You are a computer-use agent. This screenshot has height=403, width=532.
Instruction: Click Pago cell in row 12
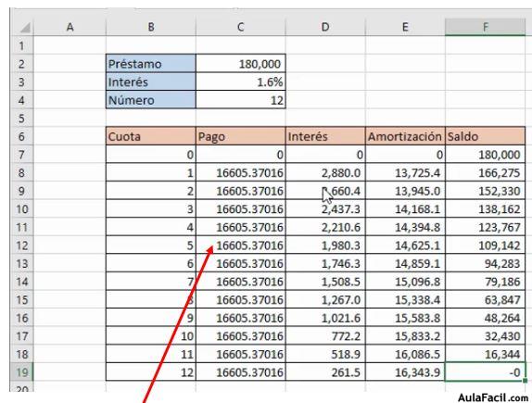[x=241, y=246]
